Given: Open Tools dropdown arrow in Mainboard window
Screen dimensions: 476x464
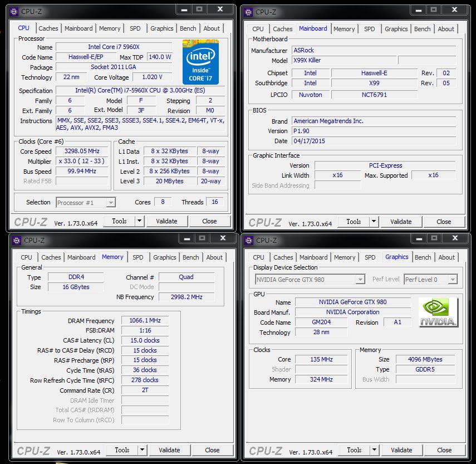Looking at the screenshot, I should click(x=374, y=222).
